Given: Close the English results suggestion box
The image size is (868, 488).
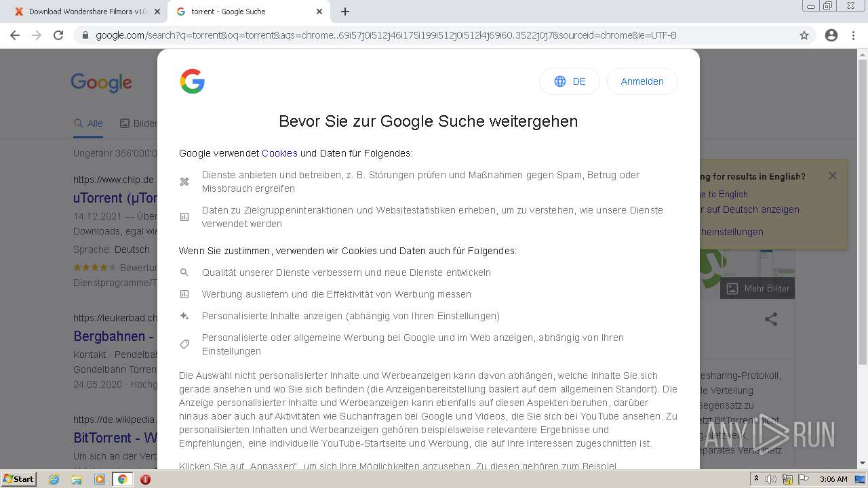Looking at the screenshot, I should tap(833, 176).
